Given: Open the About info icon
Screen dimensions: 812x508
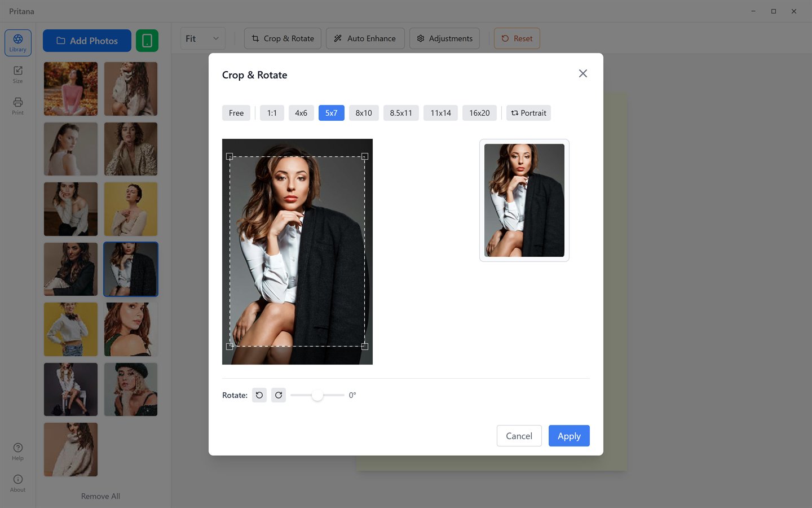Looking at the screenshot, I should (17, 483).
